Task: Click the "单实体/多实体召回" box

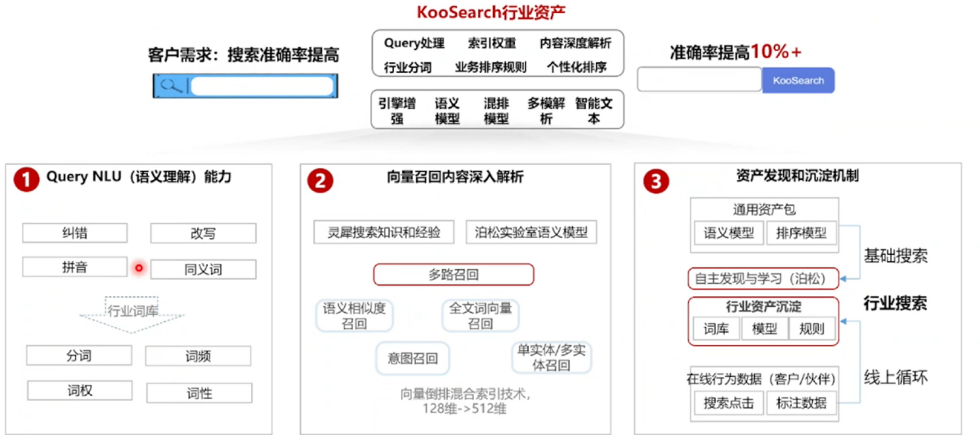Action: tap(551, 358)
